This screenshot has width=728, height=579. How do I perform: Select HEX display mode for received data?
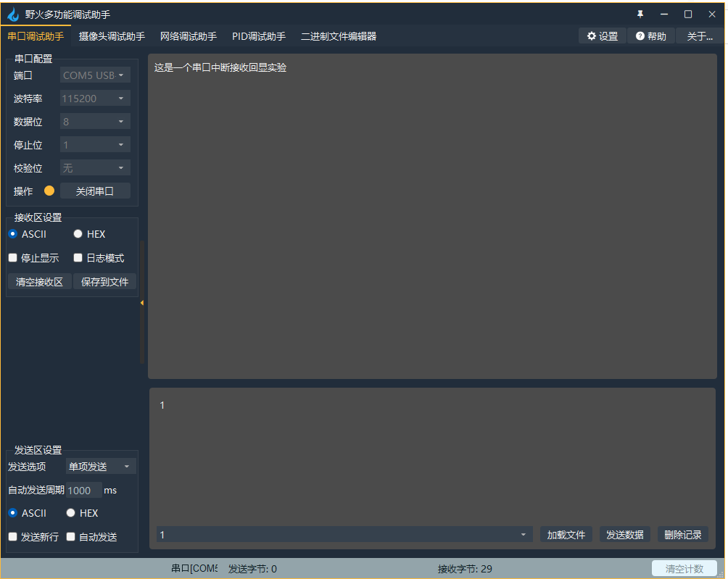point(78,233)
